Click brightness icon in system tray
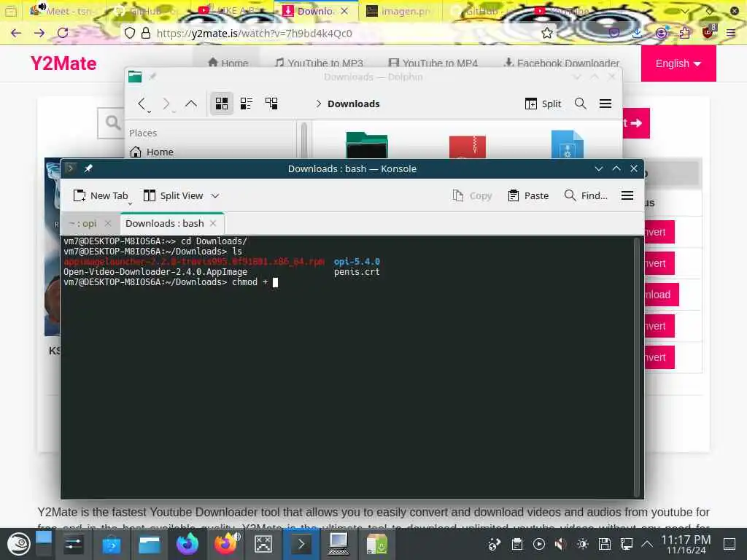The height and width of the screenshot is (560, 747). click(x=582, y=544)
